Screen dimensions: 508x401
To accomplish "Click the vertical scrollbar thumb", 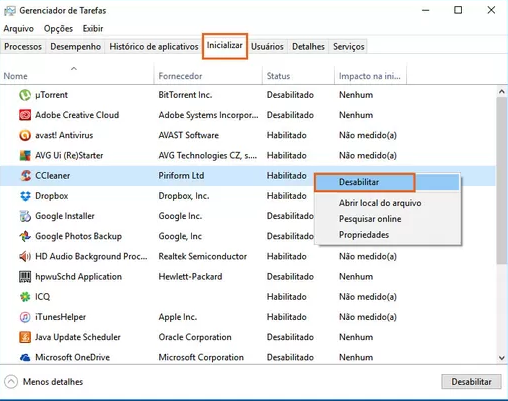I will click(502, 181).
